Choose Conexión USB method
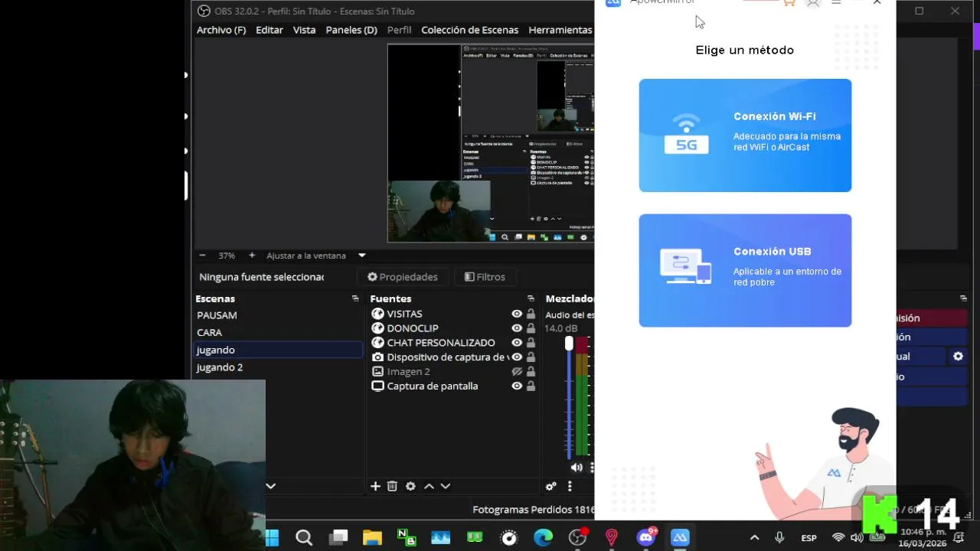 coord(745,270)
